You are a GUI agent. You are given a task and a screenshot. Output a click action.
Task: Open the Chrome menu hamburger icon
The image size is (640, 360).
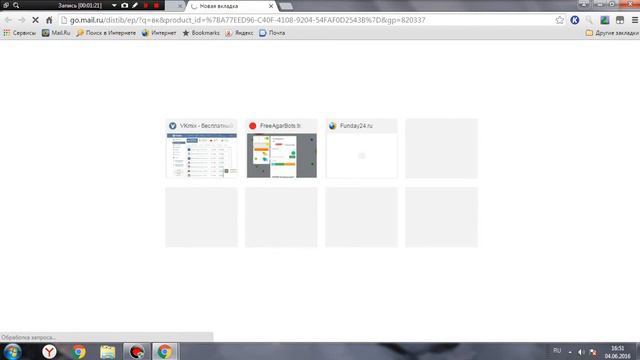[x=635, y=20]
